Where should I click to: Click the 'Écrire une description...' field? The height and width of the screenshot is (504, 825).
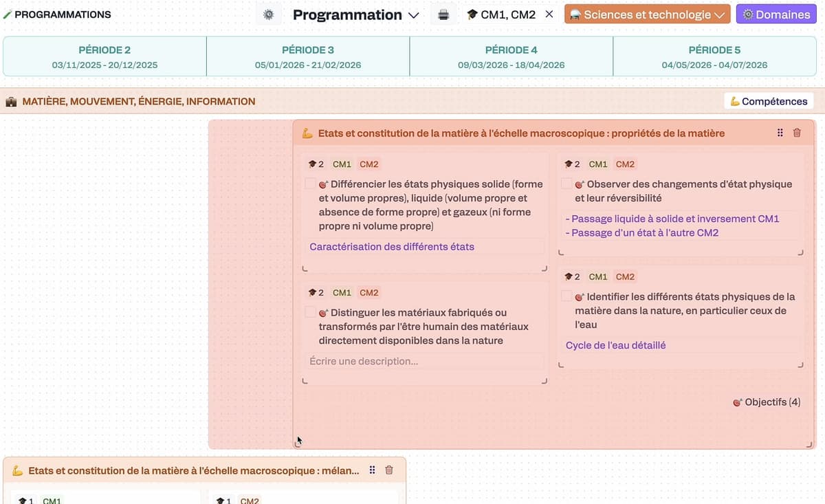tap(423, 361)
